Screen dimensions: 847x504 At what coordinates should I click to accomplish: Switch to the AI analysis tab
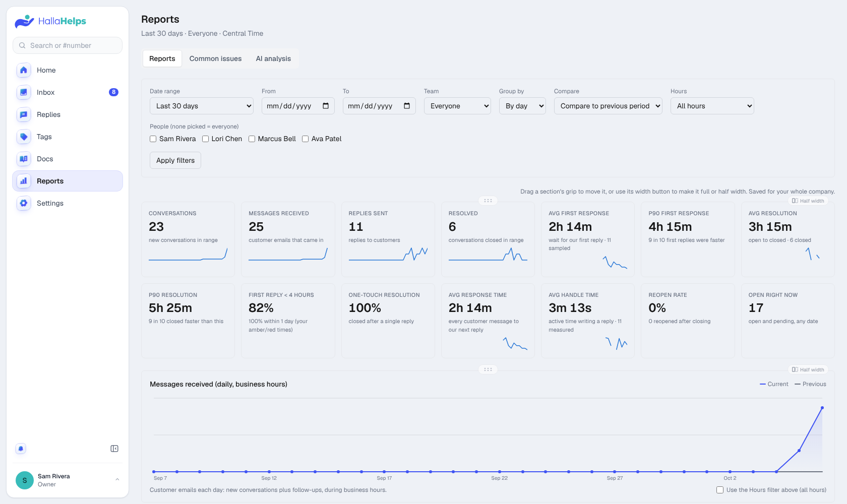click(273, 58)
